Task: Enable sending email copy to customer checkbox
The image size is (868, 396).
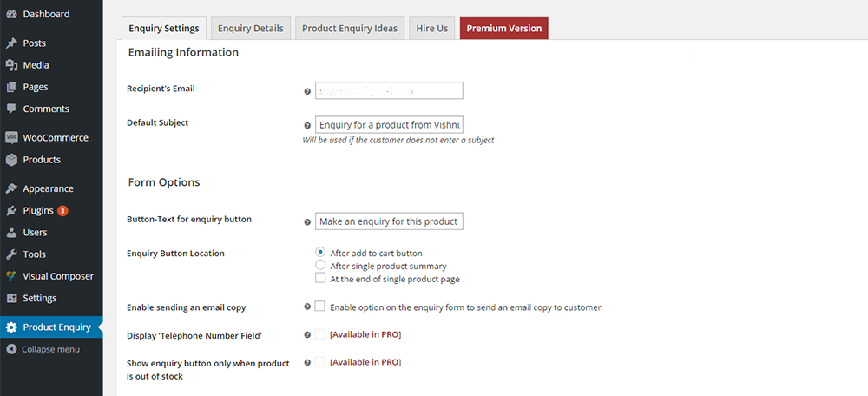Action: click(x=320, y=306)
